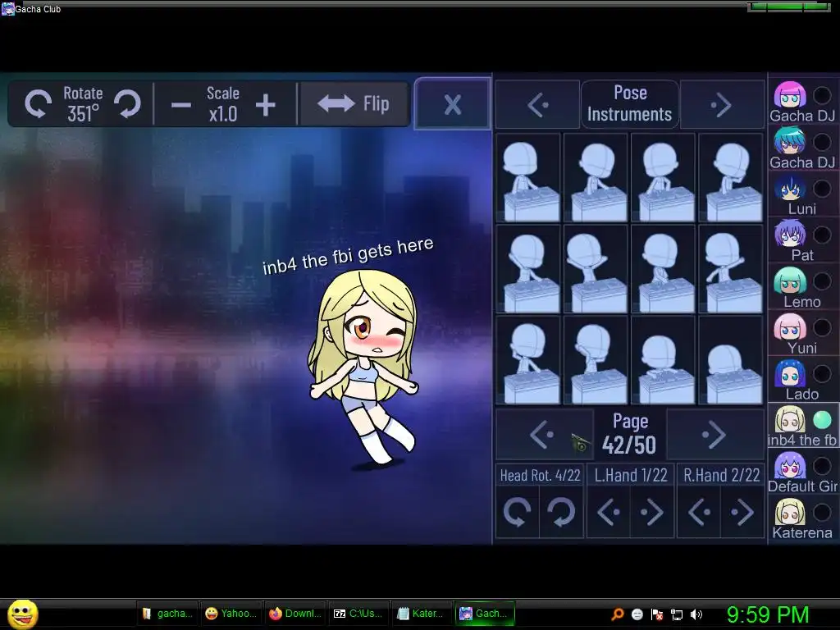Toggle circle beside Katerena
The image size is (840, 630).
click(822, 513)
